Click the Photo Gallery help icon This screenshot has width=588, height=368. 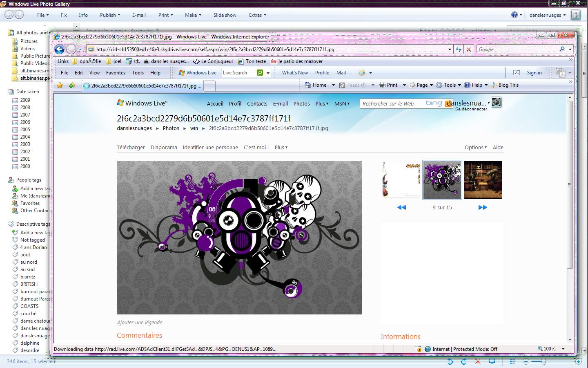coord(514,15)
